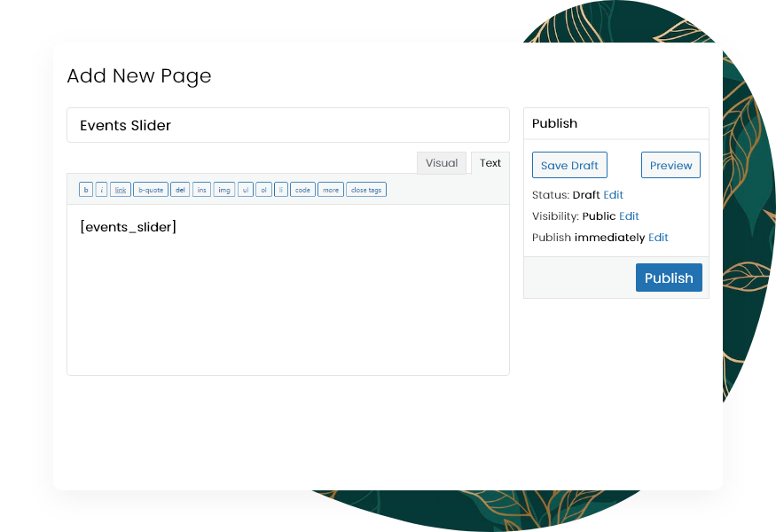Apply italic formatting with the i button
This screenshot has height=532, width=776.
click(x=101, y=189)
